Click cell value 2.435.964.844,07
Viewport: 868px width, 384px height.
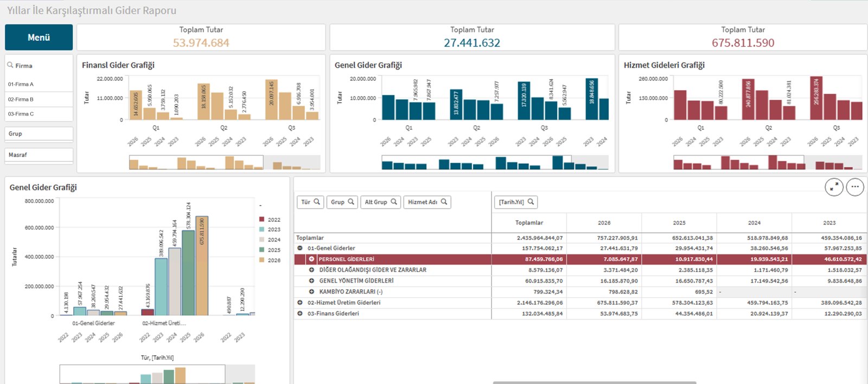click(540, 238)
